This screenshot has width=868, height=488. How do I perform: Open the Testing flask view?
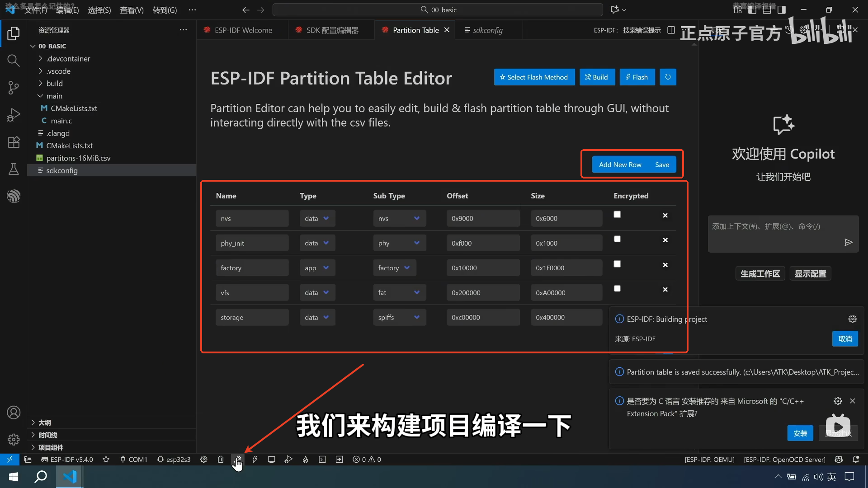pyautogui.click(x=14, y=169)
